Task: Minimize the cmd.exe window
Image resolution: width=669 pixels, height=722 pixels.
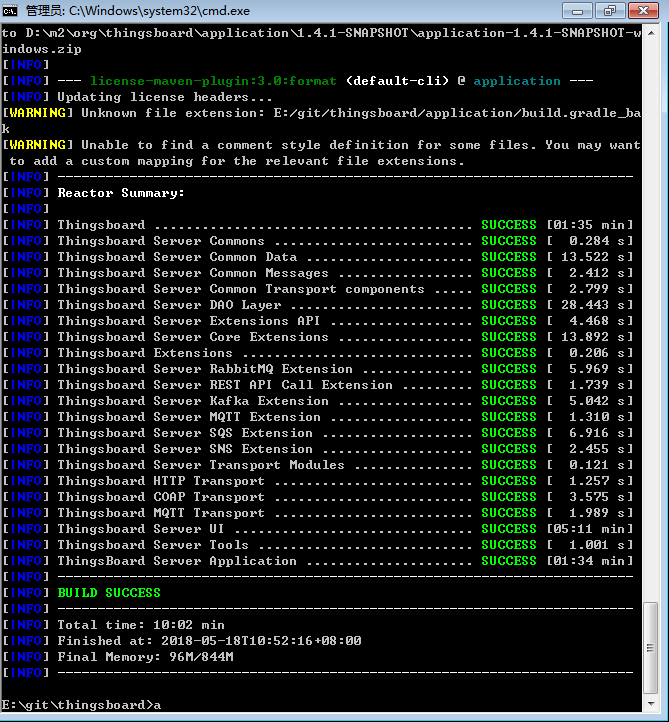Action: point(577,11)
